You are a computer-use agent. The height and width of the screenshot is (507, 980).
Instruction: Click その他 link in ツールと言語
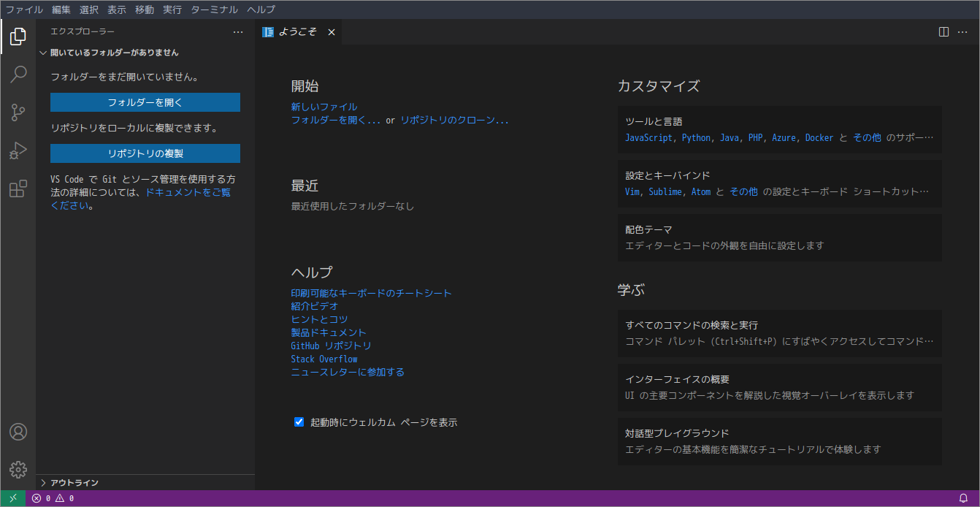[867, 137]
